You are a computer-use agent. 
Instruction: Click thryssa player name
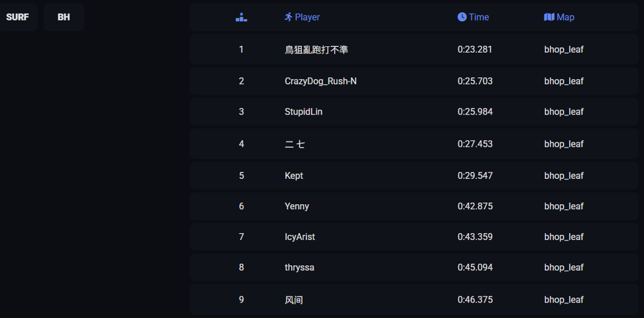(x=299, y=268)
